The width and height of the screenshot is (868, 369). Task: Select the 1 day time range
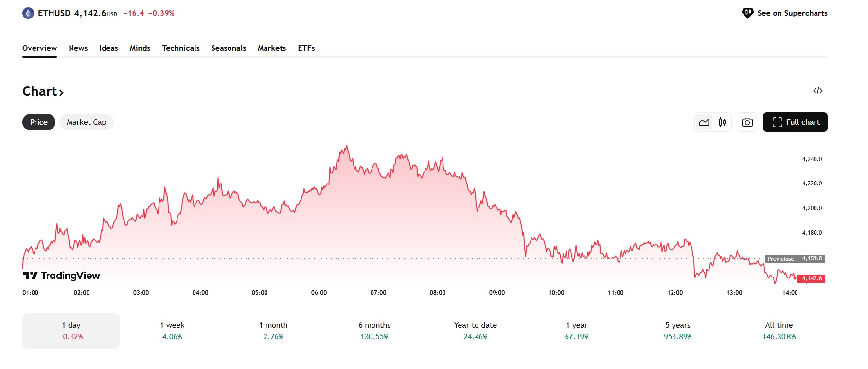tap(71, 331)
